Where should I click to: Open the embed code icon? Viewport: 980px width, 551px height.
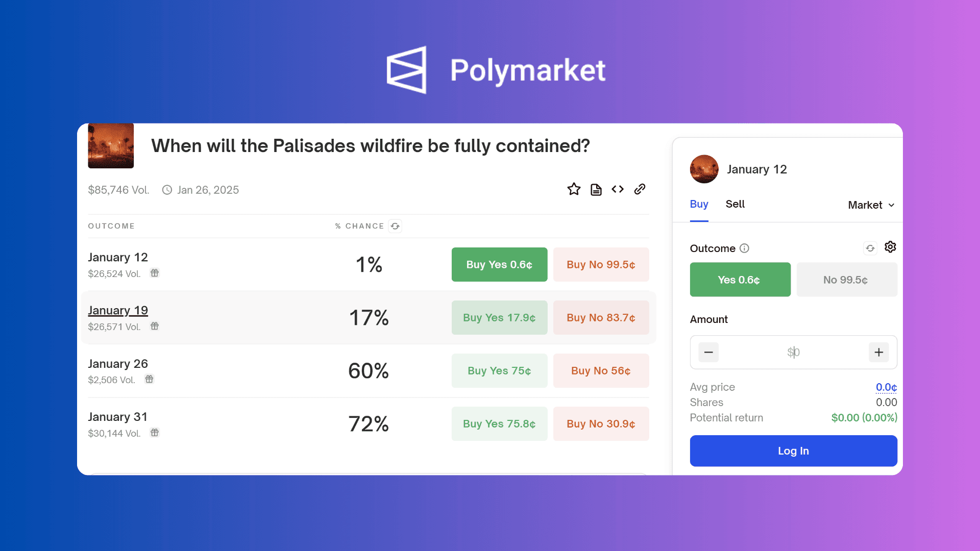(617, 189)
